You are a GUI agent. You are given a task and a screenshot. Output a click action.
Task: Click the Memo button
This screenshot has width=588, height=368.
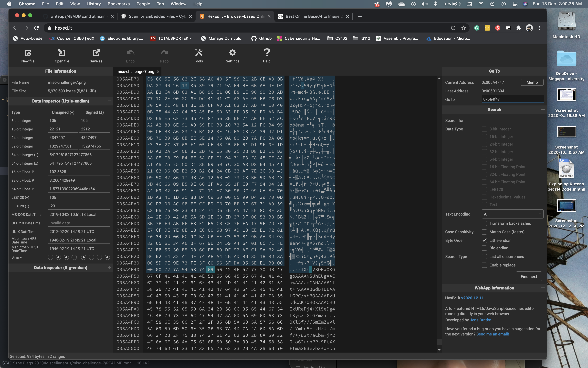coord(532,82)
